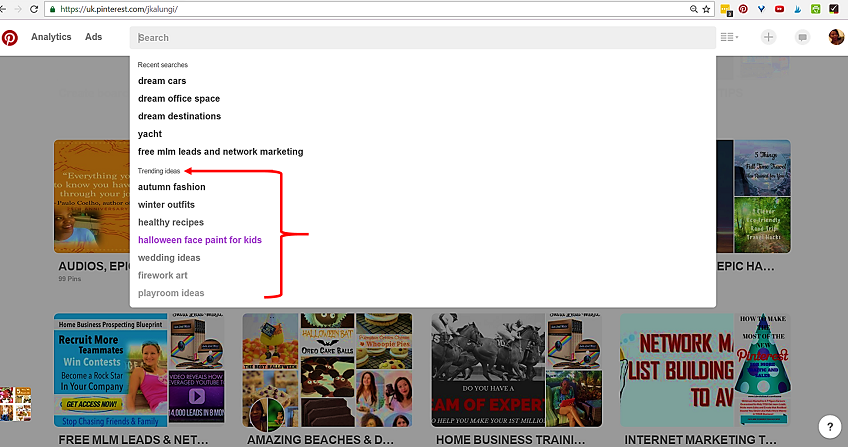The image size is (848, 447).
Task: Open the categories grid dropdown
Action: 729,37
